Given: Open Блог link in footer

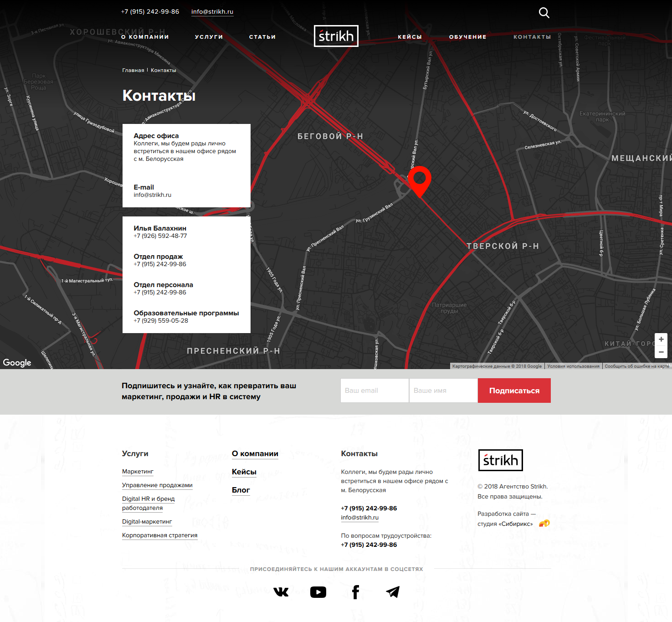Looking at the screenshot, I should pyautogui.click(x=241, y=490).
